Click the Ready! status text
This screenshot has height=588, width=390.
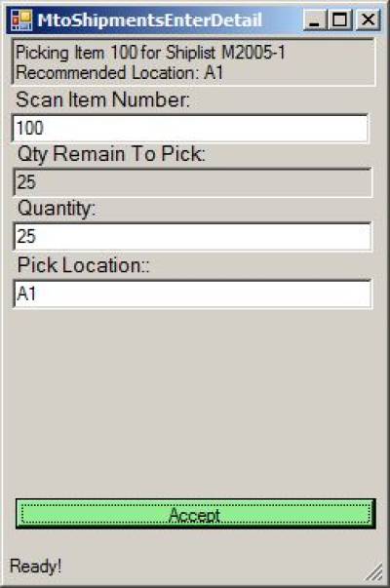point(36,566)
